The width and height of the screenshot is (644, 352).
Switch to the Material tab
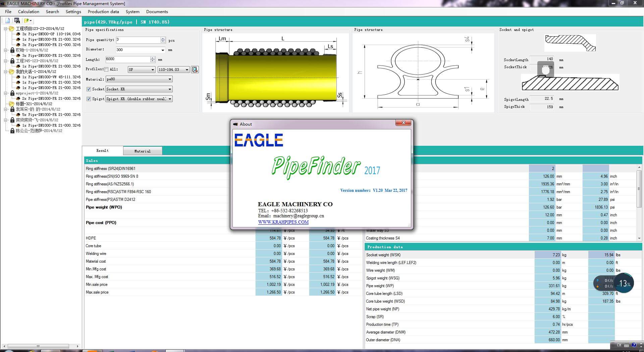click(143, 151)
